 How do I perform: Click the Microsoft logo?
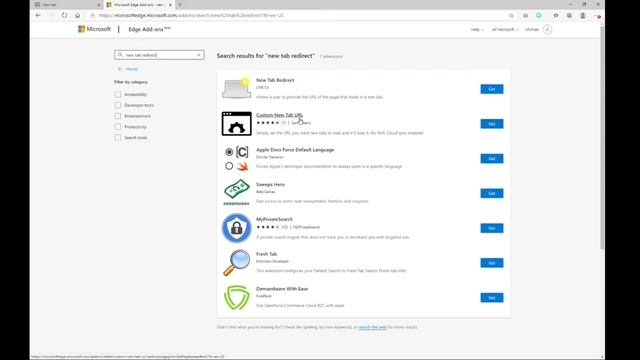(94, 29)
